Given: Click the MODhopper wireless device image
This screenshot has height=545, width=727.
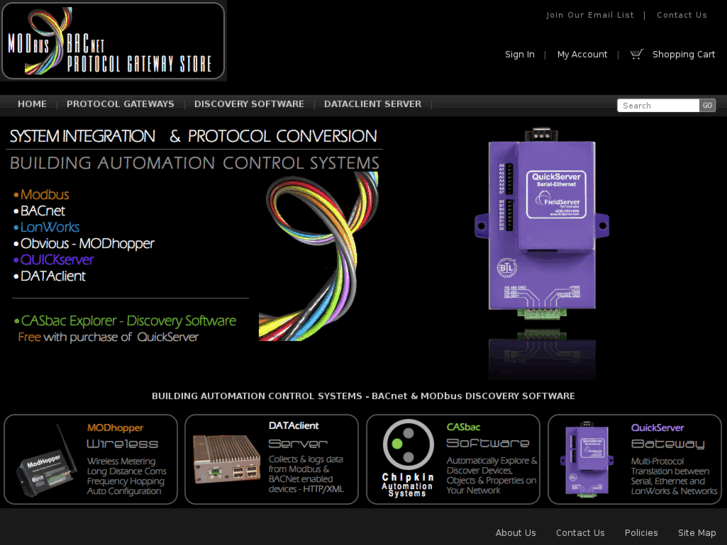Looking at the screenshot, I should [46, 459].
